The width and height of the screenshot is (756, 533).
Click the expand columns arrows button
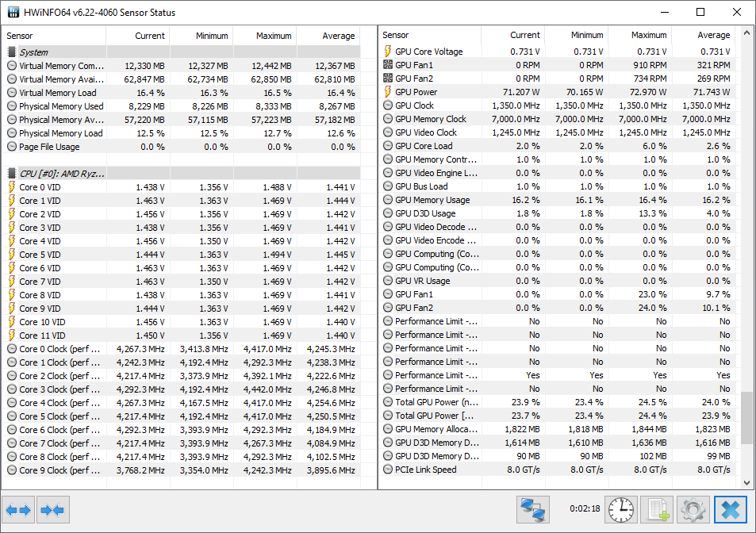(x=18, y=510)
